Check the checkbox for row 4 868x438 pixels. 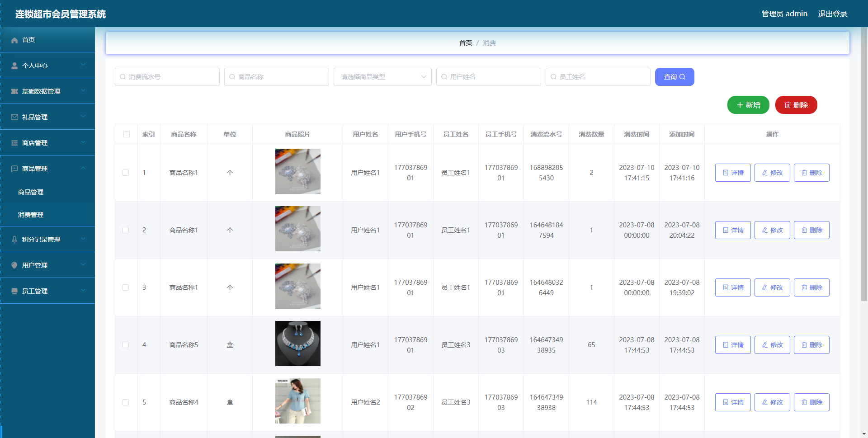(x=126, y=345)
